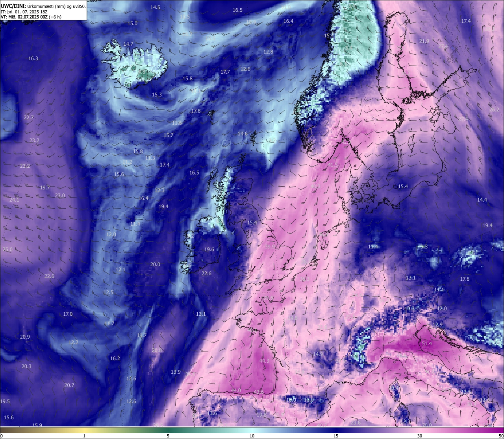Click the 23.0 value on the map
The image size is (504, 439).
tap(60, 196)
